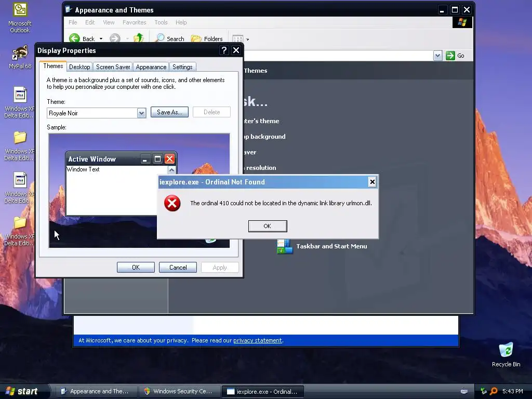Open the Favorites menu

(135, 22)
